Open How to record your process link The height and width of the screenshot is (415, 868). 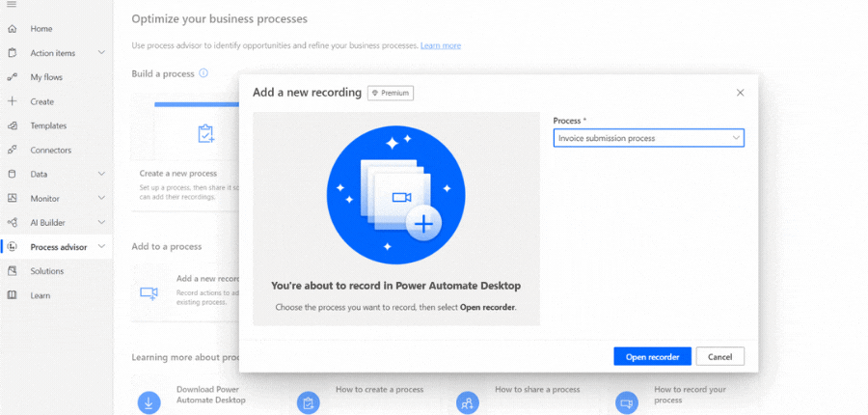690,395
